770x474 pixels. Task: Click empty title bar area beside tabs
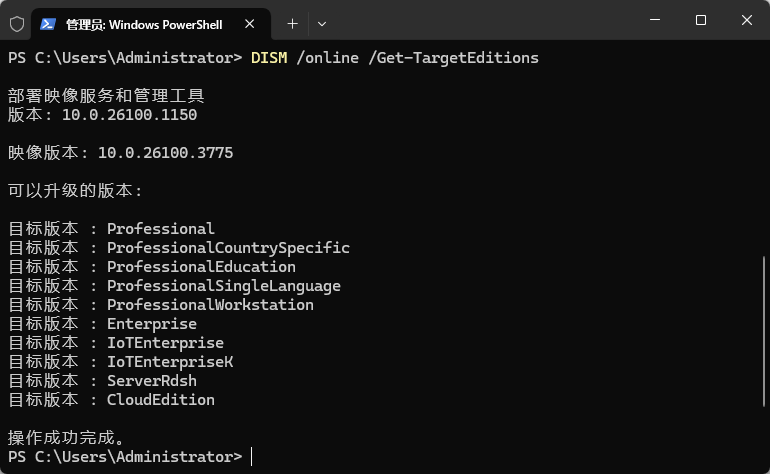[480, 22]
